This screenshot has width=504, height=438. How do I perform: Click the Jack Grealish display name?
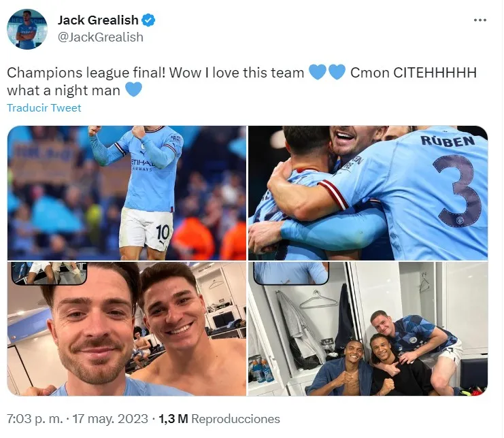[x=98, y=20]
